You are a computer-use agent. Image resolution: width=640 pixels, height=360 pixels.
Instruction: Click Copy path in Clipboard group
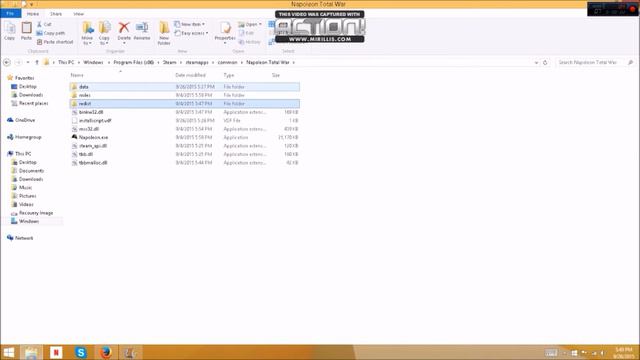pos(51,33)
